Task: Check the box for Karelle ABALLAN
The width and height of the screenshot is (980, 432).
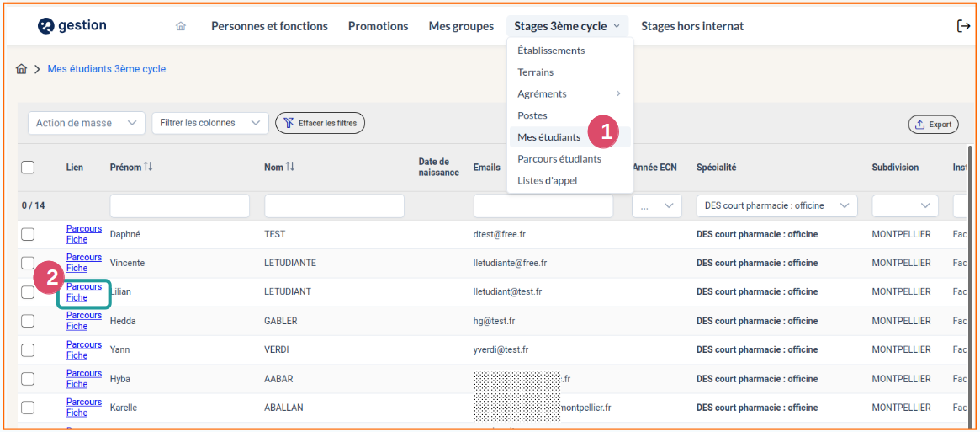Action: (x=28, y=408)
